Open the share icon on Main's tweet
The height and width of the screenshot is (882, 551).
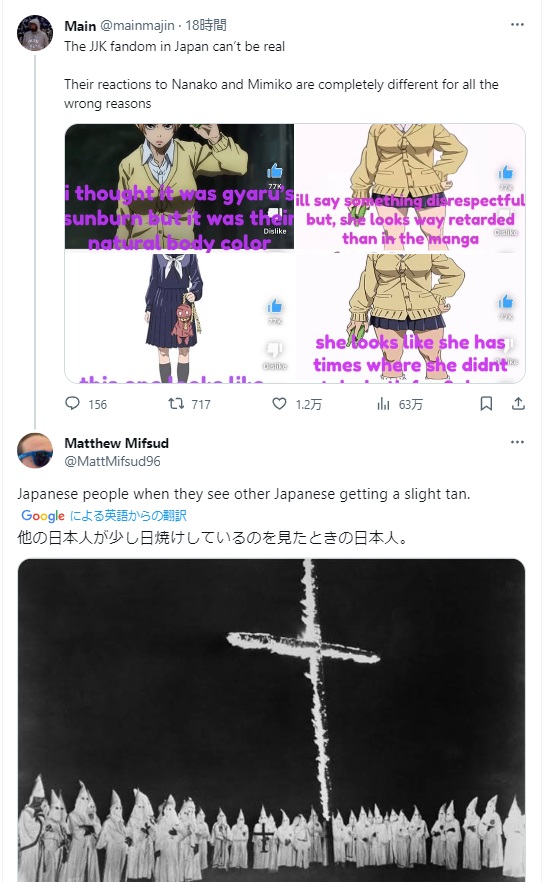(518, 403)
